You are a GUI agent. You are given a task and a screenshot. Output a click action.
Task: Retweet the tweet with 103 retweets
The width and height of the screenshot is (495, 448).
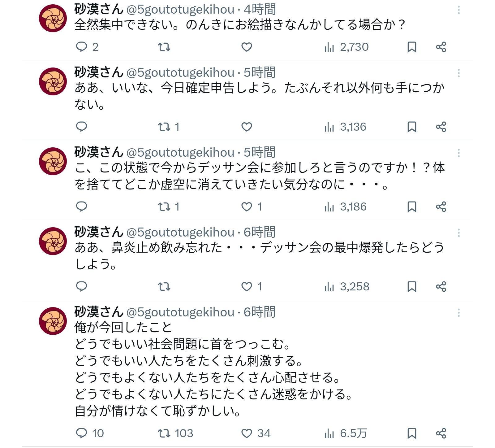164,433
